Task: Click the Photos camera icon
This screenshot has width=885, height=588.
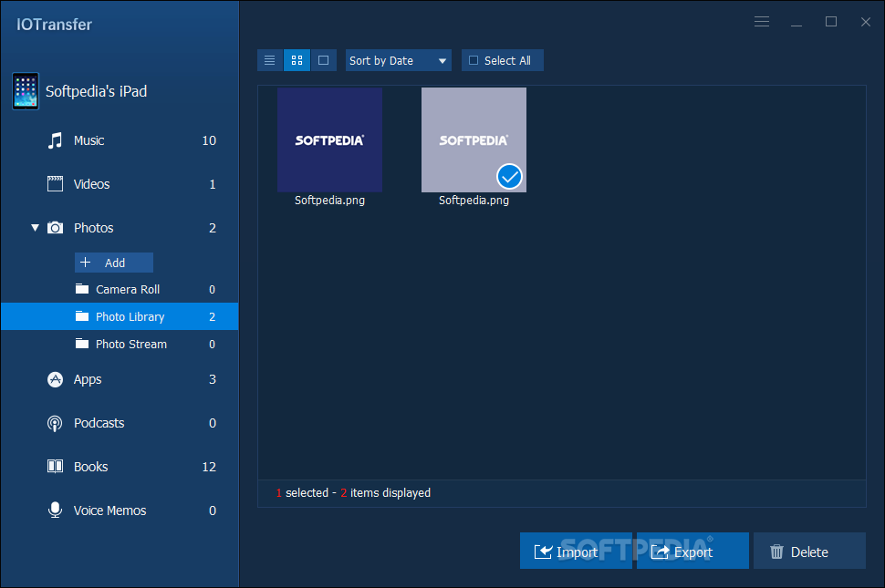Action: pos(55,228)
